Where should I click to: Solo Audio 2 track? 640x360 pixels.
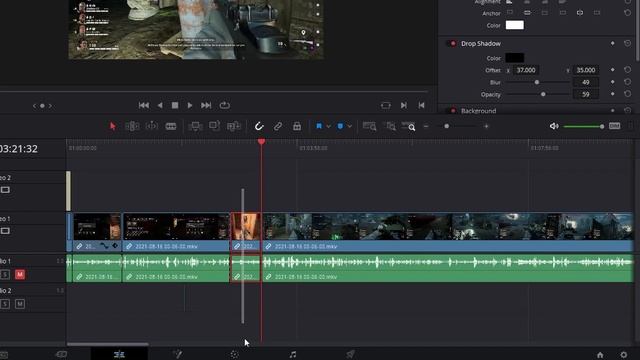[x=5, y=304]
